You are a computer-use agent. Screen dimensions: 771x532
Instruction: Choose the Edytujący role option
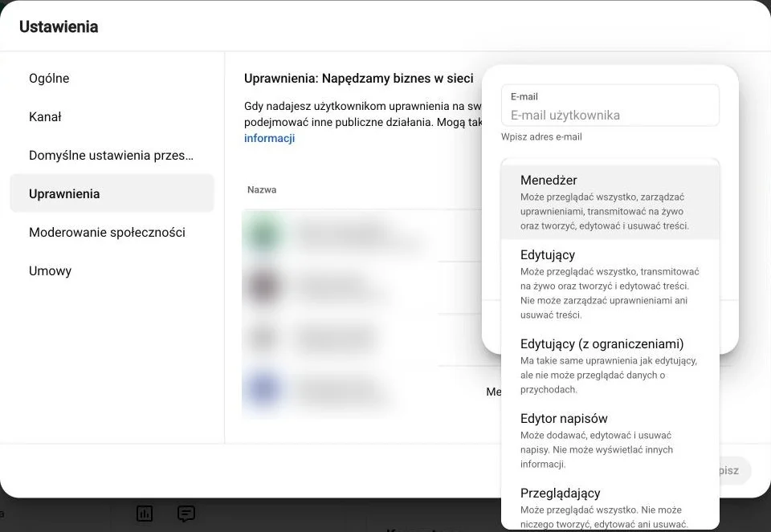tap(610, 284)
